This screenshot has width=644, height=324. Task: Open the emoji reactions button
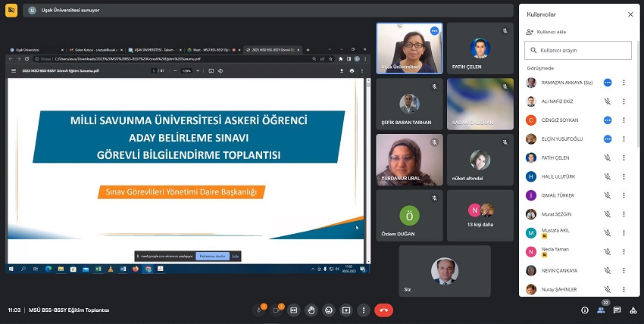(x=329, y=310)
